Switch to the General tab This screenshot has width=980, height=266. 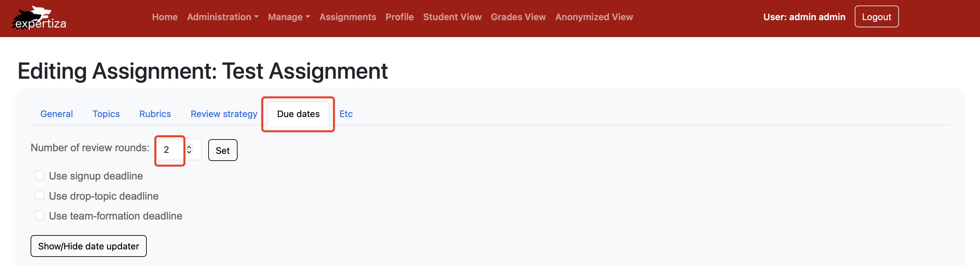56,114
